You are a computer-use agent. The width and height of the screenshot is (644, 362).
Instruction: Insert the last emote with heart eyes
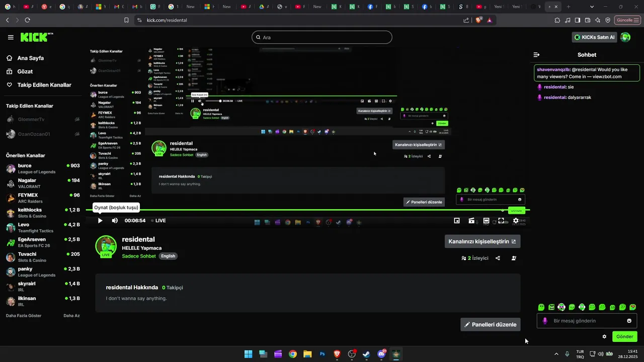pyautogui.click(x=633, y=307)
